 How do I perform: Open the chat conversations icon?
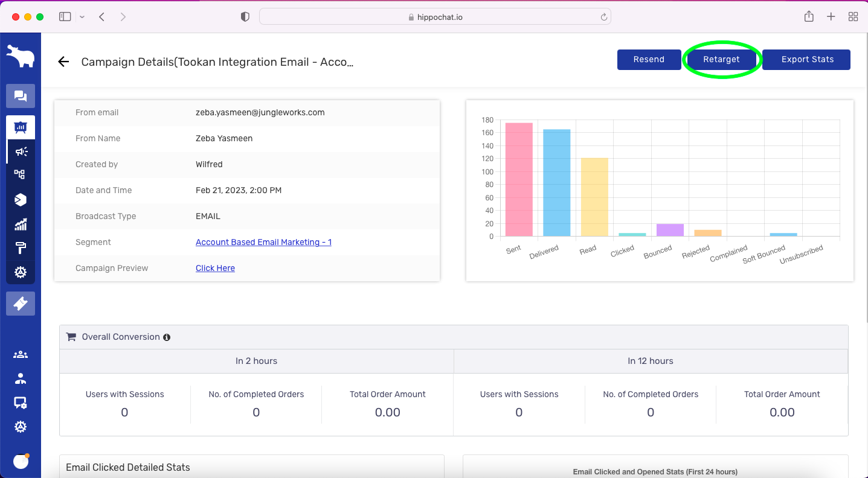point(21,96)
